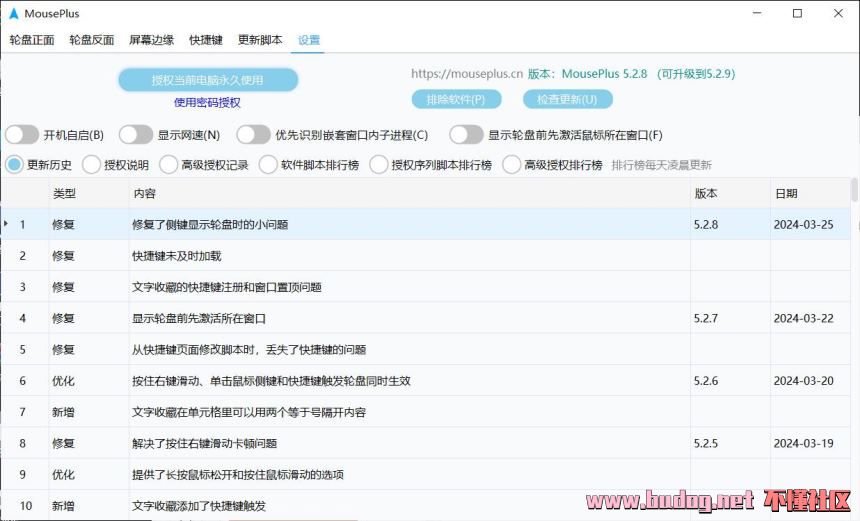Open the 屏幕边缘 tab
This screenshot has width=860, height=521.
(x=151, y=40)
